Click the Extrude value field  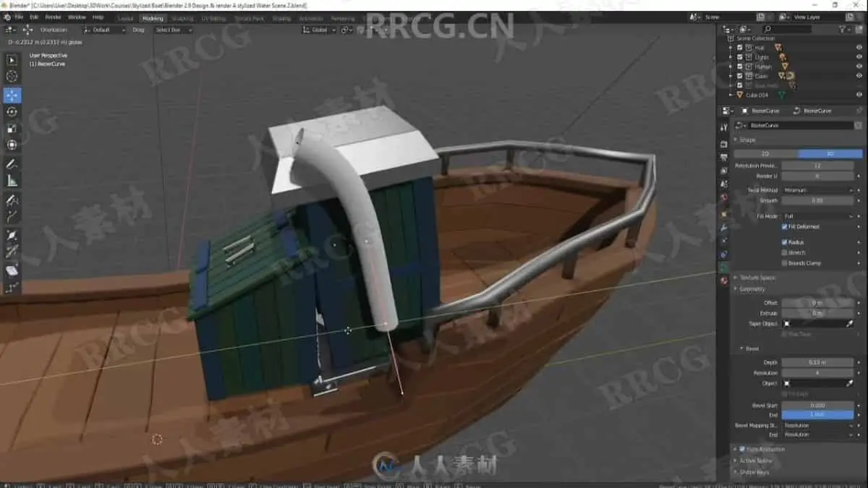(x=817, y=313)
